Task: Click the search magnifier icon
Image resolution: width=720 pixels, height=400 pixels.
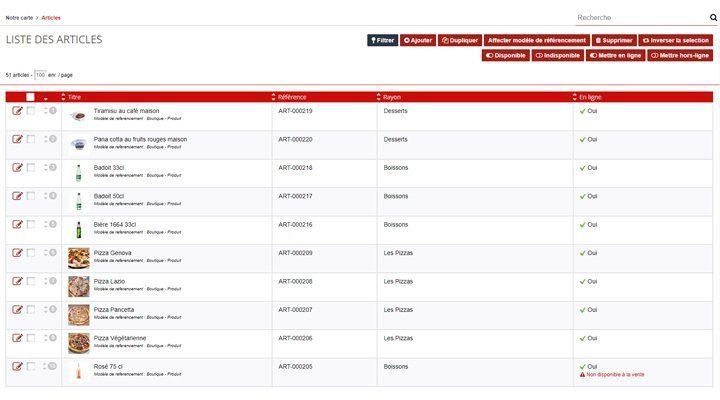Action: point(708,18)
